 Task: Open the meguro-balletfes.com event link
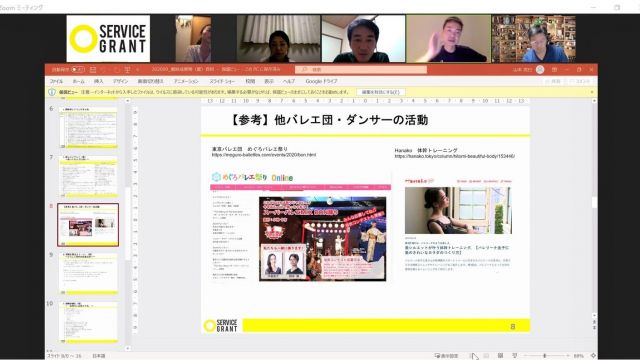click(x=264, y=155)
